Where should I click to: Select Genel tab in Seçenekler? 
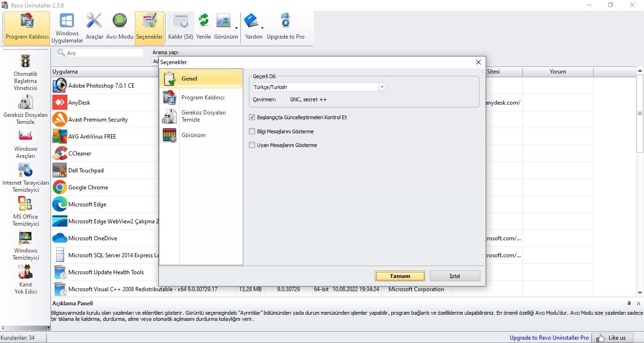click(201, 78)
